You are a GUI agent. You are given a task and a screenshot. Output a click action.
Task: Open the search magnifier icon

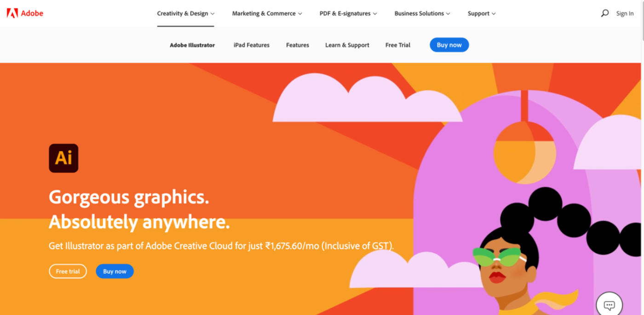coord(605,13)
